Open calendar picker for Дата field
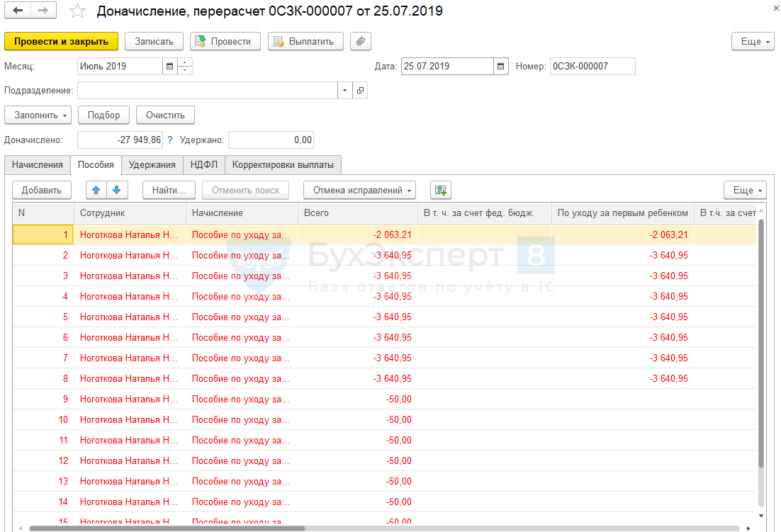Screen dimensions: 781x532 pyautogui.click(x=501, y=67)
